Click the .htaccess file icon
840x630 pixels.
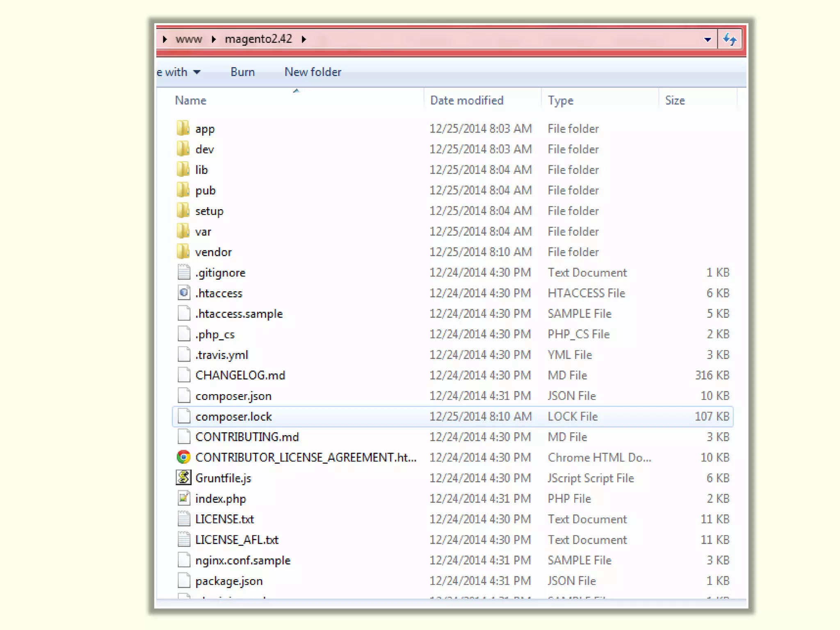[184, 293]
